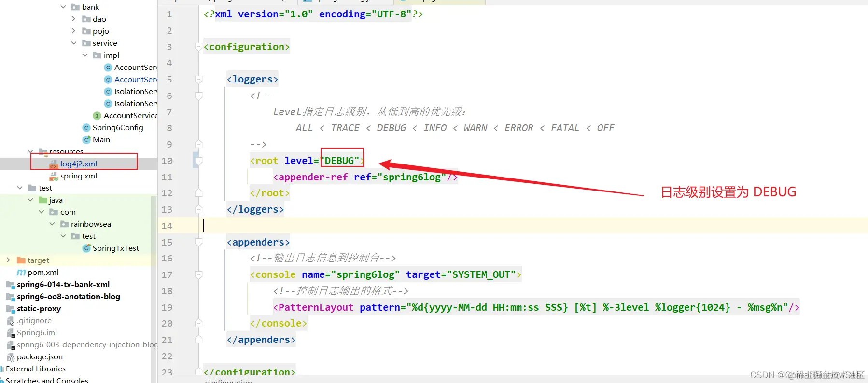
Task: Click the spring6-oo8-anotation-blog module icon
Action: click(10, 297)
